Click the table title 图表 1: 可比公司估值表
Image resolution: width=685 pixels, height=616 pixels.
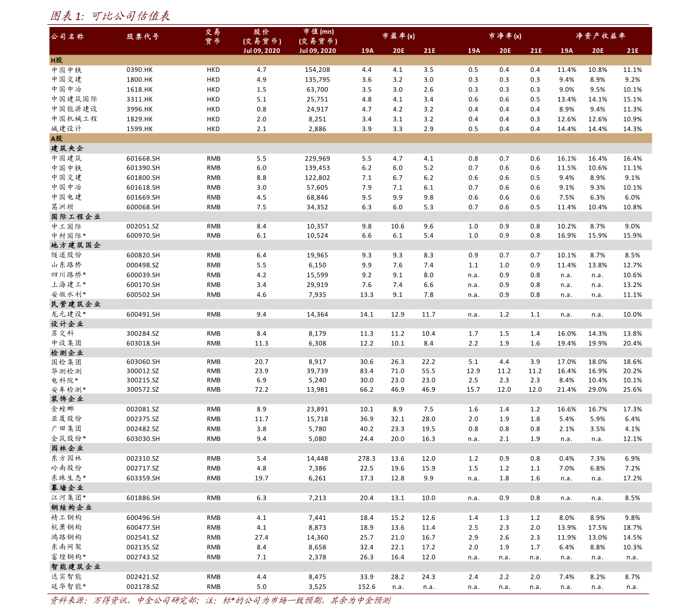click(110, 16)
